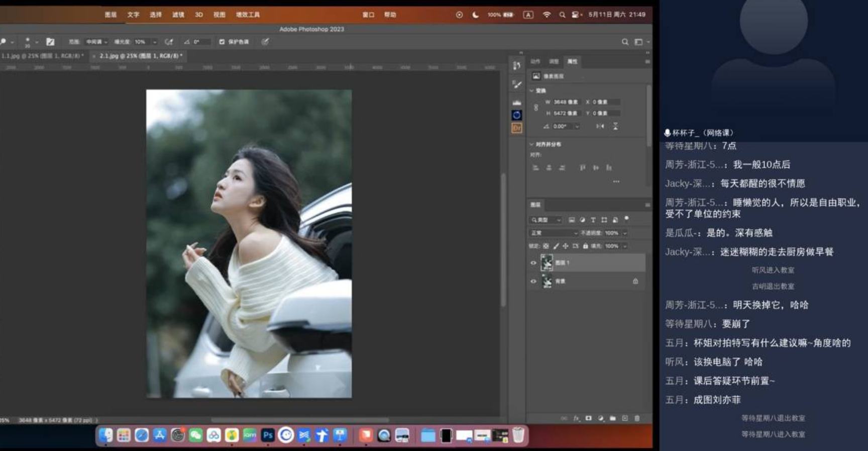Open the histogram panel icon
This screenshot has height=451, width=868.
tap(516, 102)
